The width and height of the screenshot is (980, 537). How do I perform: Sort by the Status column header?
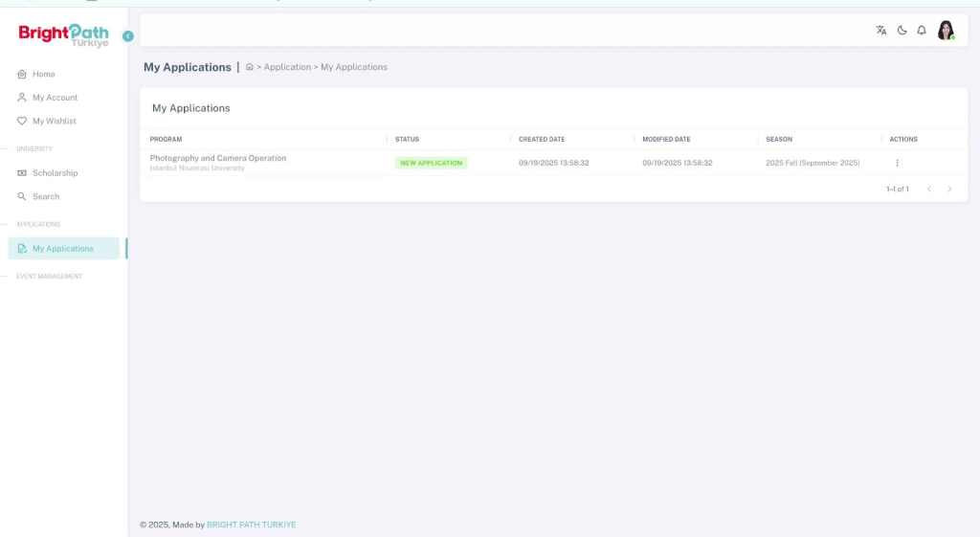[407, 140]
